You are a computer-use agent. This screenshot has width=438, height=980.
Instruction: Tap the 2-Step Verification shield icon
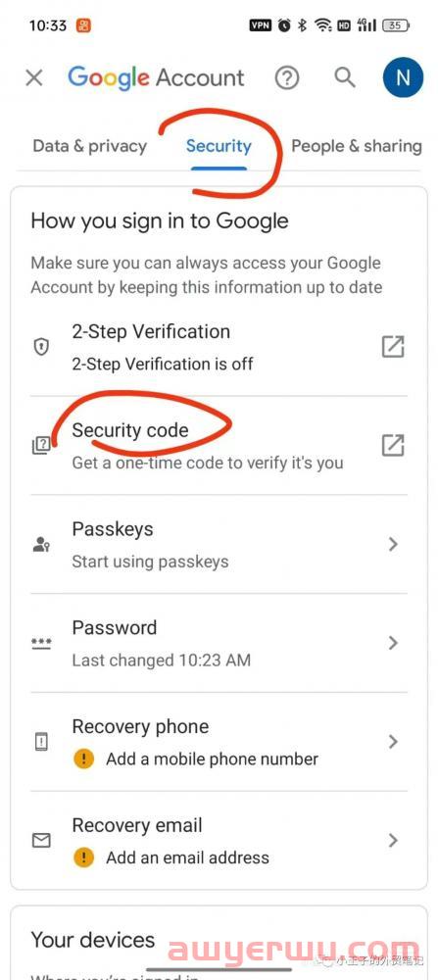[x=41, y=347]
